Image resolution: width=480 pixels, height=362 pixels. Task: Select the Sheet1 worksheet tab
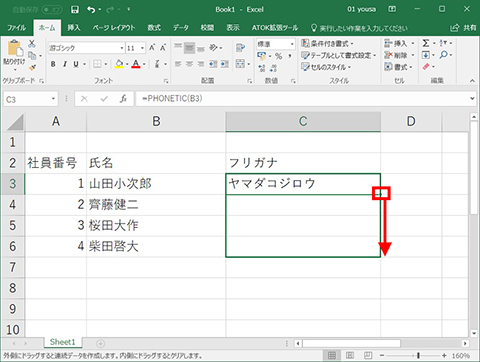[x=63, y=342]
